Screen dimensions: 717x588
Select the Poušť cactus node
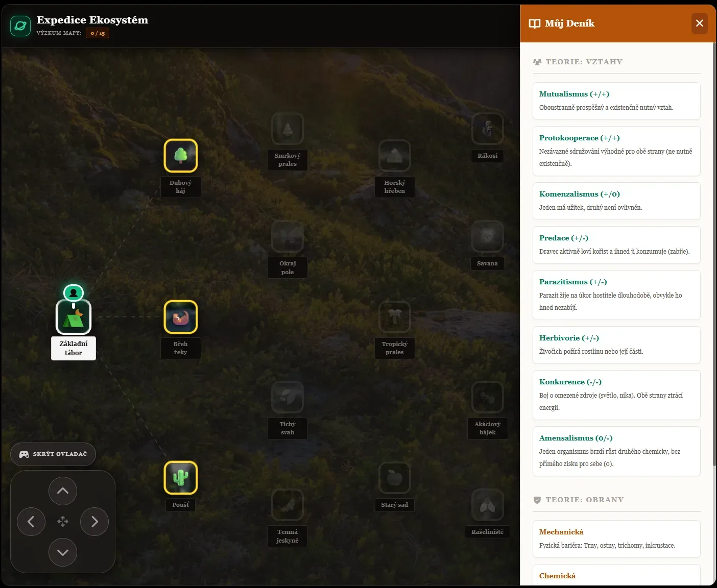181,478
